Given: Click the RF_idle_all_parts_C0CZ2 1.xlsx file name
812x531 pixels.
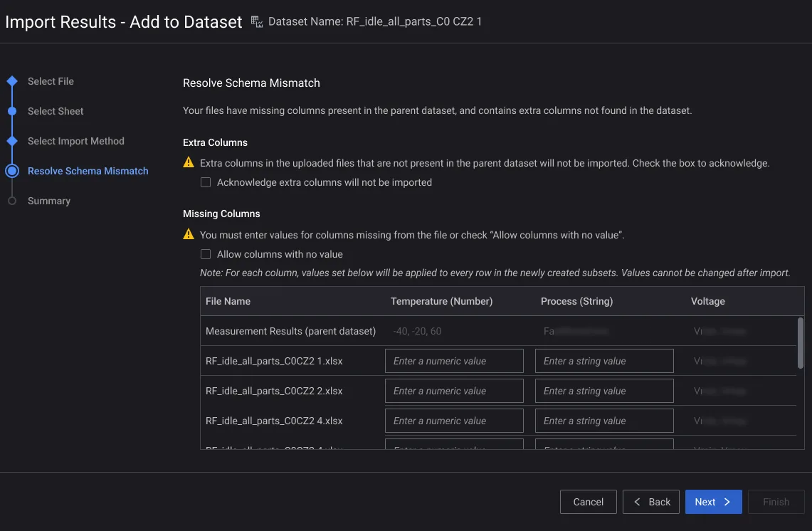Looking at the screenshot, I should [274, 361].
